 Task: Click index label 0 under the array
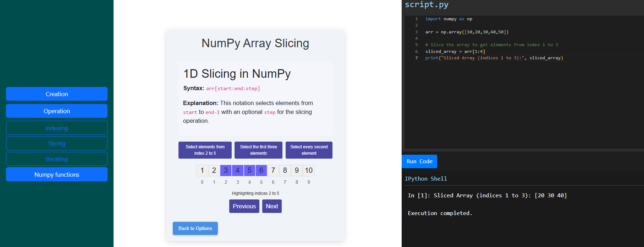click(202, 182)
